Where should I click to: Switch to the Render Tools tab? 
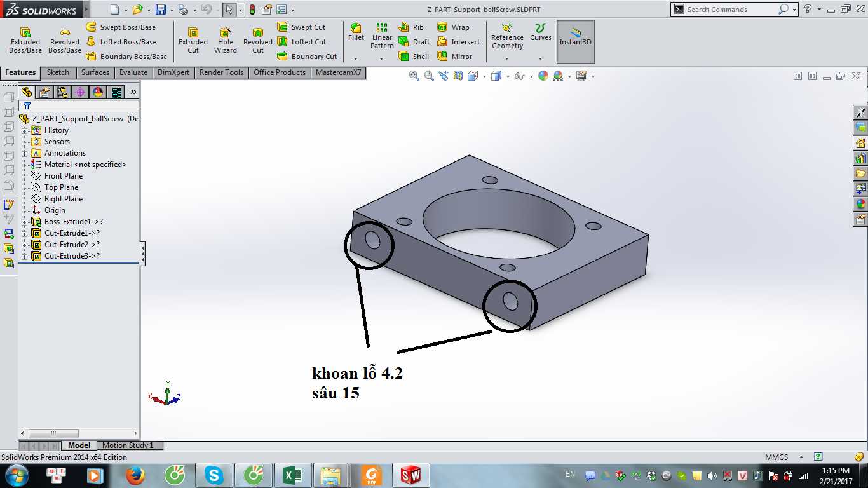tap(221, 72)
